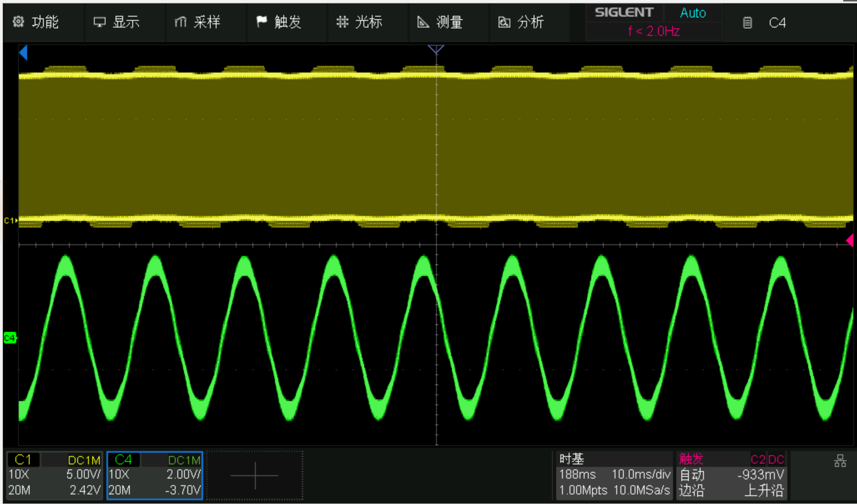
Task: Click the flag icon for 触发
Action: point(261,22)
